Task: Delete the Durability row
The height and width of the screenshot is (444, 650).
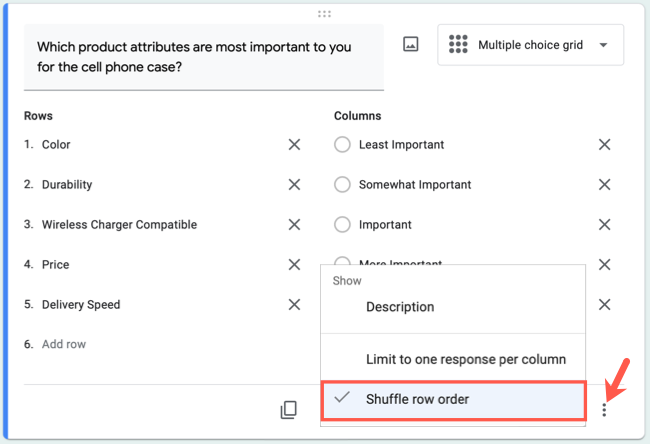Action: point(294,185)
